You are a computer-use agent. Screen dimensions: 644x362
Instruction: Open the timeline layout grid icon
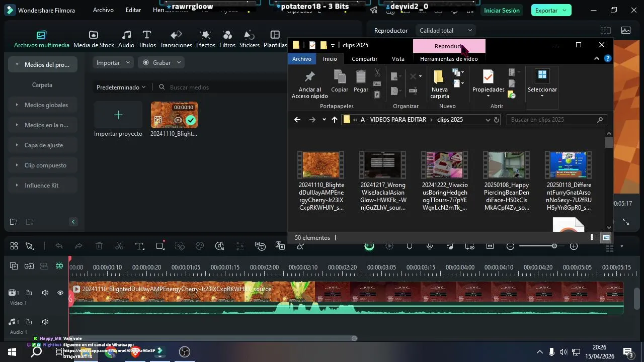[x=14, y=246]
